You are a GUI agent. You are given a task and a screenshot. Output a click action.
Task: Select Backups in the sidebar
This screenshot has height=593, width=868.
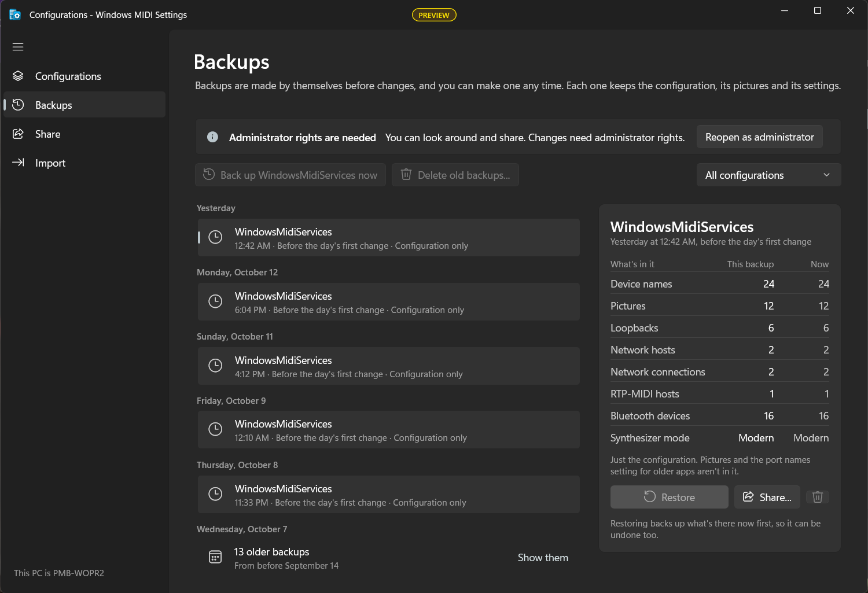pos(84,105)
